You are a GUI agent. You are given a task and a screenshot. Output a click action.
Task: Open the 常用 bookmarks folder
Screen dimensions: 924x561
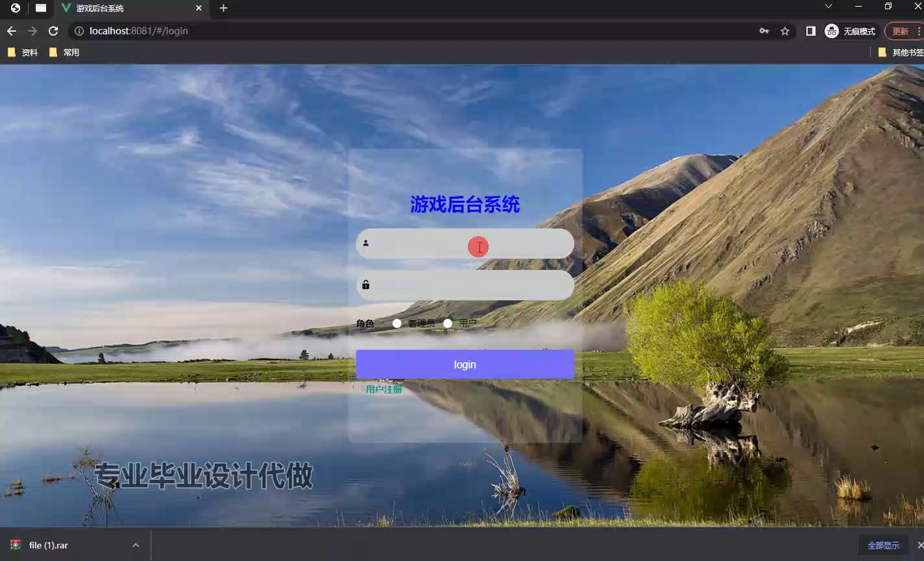click(64, 53)
